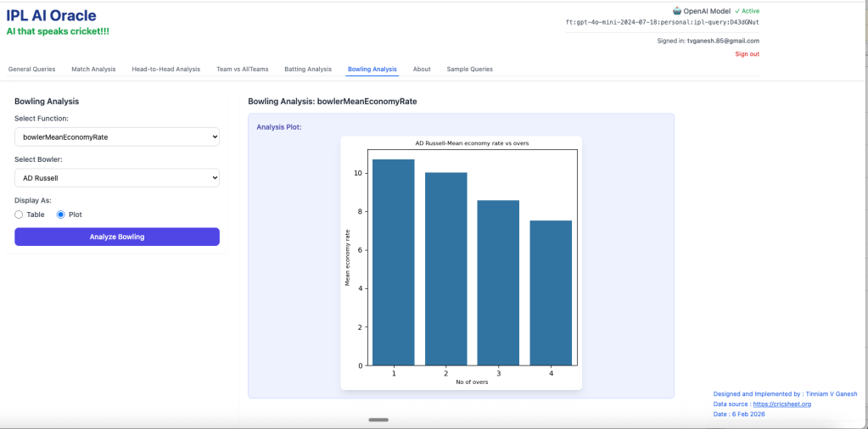
Task: Select the Table radio button
Action: click(x=20, y=214)
